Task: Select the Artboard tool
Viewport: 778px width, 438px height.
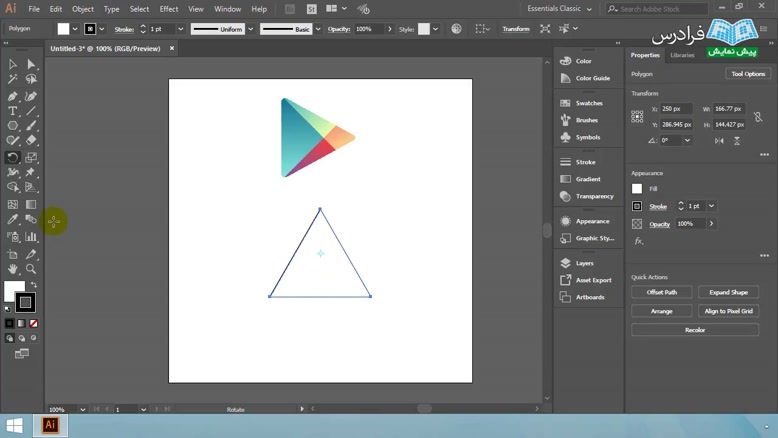Action: tap(12, 254)
